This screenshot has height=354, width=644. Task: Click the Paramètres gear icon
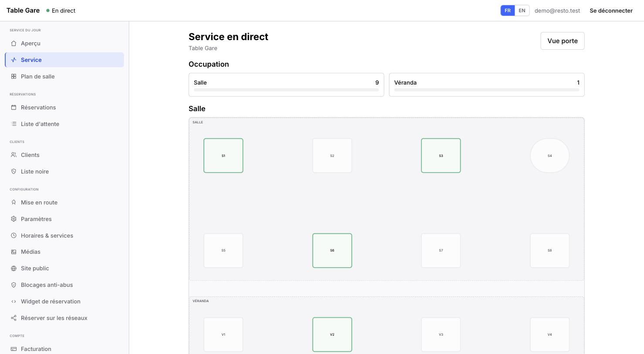click(14, 219)
